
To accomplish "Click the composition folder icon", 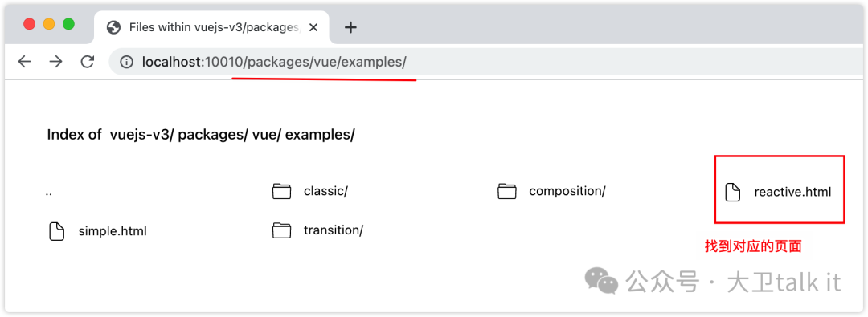I will tap(506, 192).
